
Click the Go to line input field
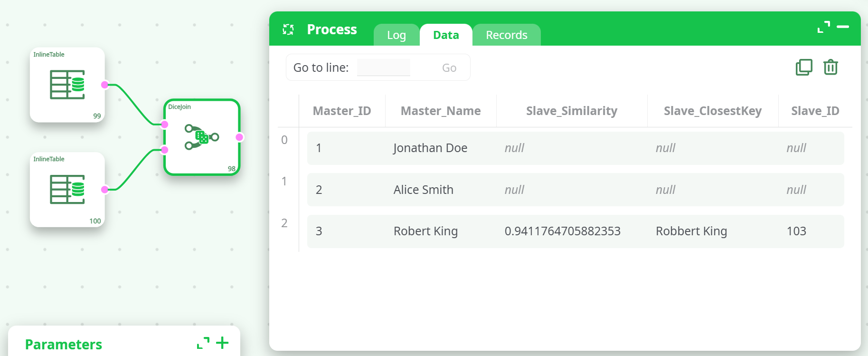click(384, 67)
